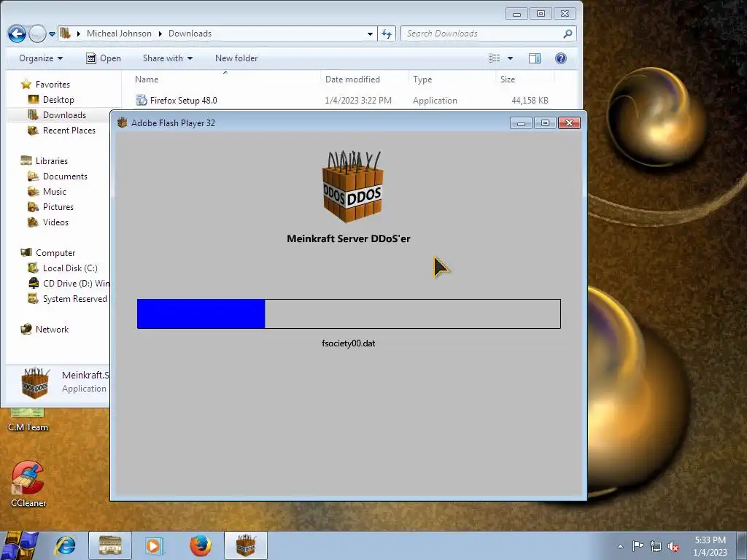Image resolution: width=747 pixels, height=560 pixels.
Task: Click the Meinkraft Server DDoS'er heading
Action: click(348, 238)
